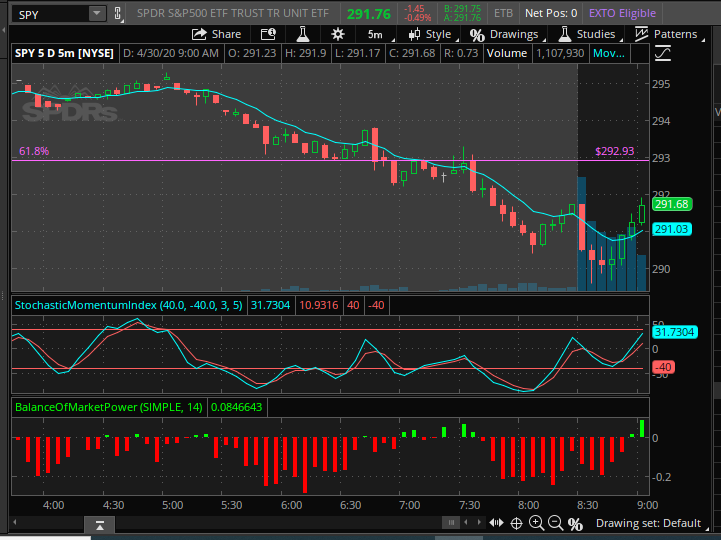
Task: Click the StochasticMomentumIndex study title
Action: click(129, 305)
